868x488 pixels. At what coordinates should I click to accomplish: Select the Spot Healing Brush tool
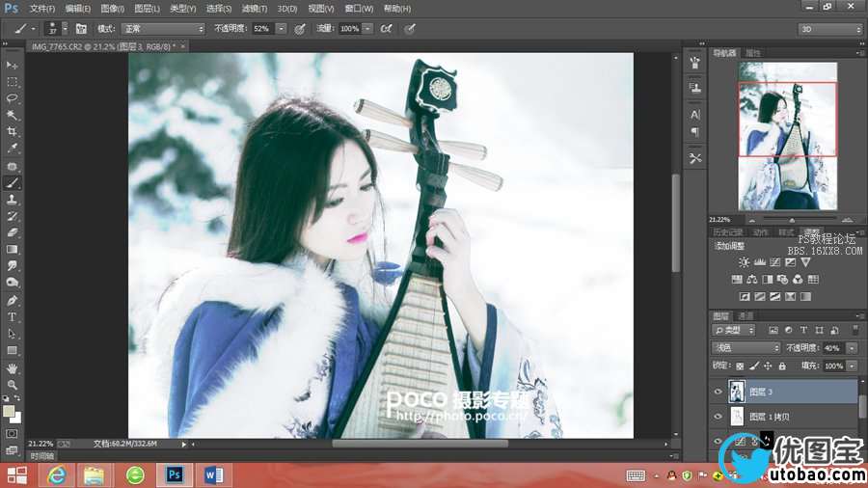12,166
